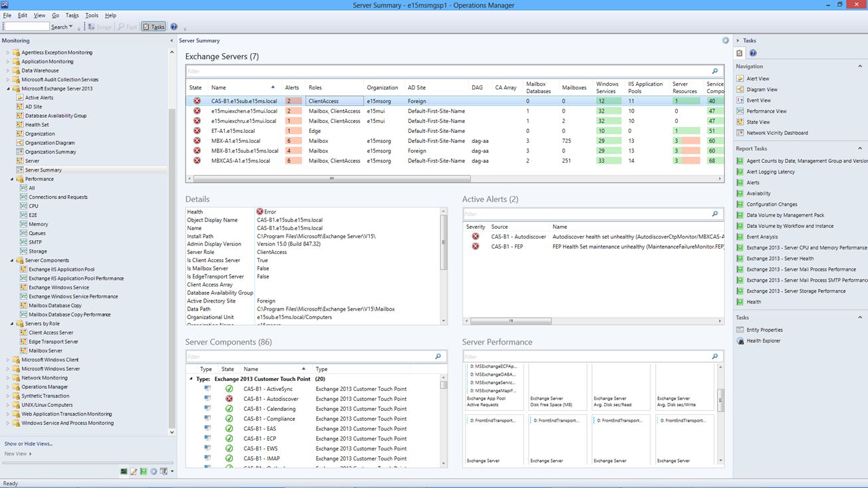Image resolution: width=868 pixels, height=488 pixels.
Task: Open Alert View in Navigation
Action: coord(758,78)
